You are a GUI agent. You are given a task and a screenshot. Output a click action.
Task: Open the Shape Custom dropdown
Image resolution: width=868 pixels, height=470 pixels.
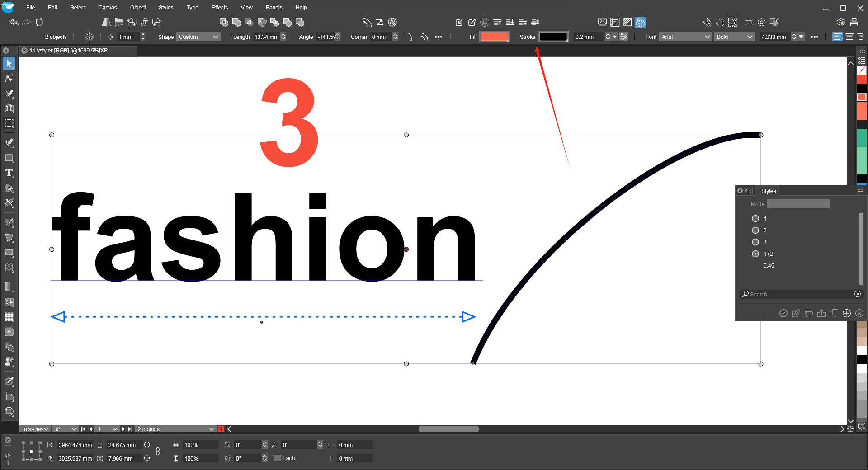click(198, 37)
